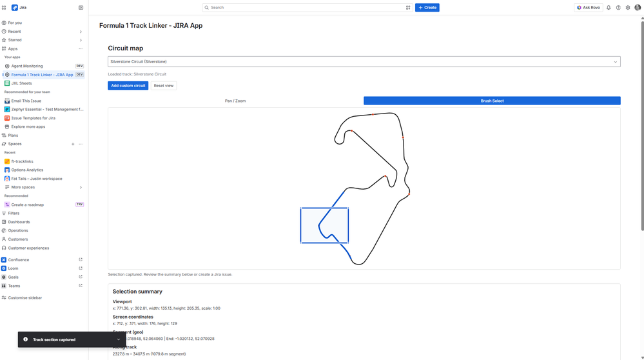Image resolution: width=644 pixels, height=360 pixels.
Task: Click the "Loaded track: Silverstone Circuit" text
Action: click(137, 74)
